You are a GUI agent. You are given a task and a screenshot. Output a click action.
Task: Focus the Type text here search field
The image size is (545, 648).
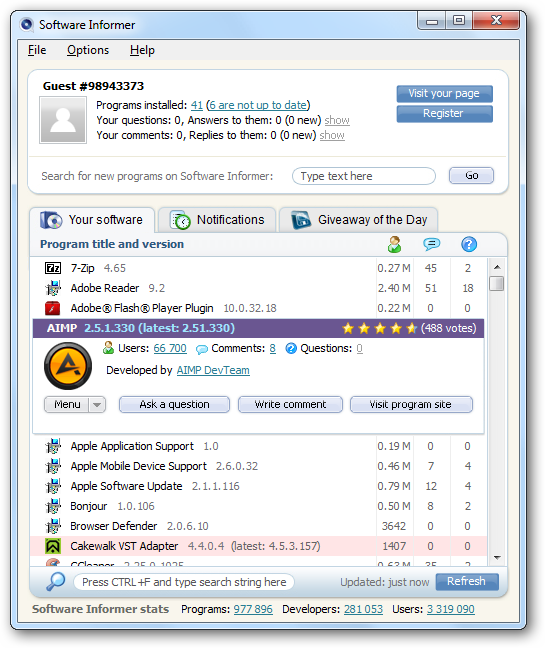pos(364,176)
